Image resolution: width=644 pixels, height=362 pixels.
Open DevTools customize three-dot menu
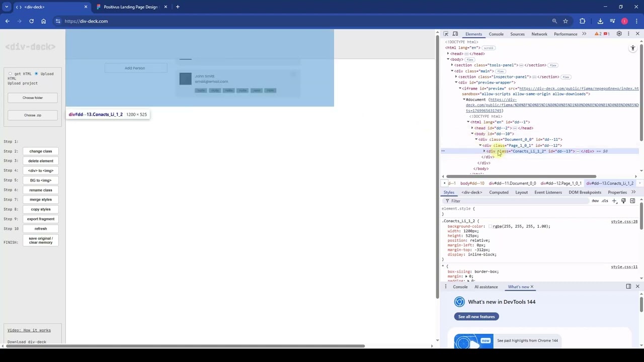point(628,34)
